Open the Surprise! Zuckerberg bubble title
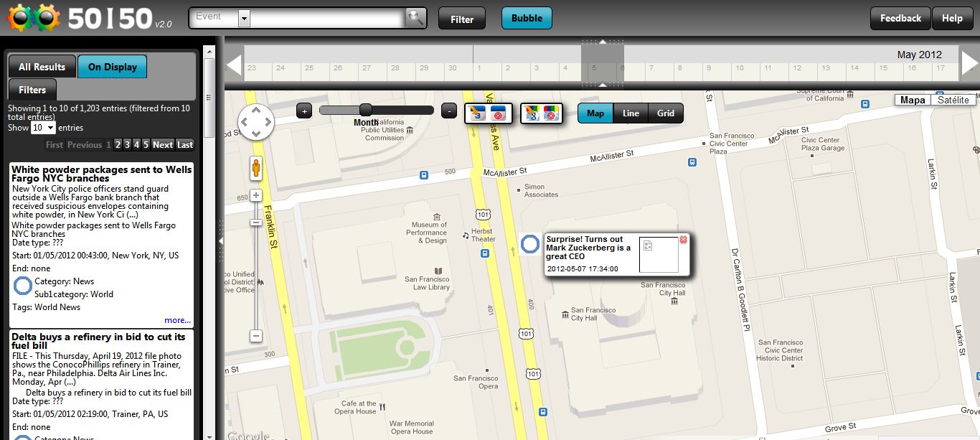This screenshot has width=980, height=440. 588,248
